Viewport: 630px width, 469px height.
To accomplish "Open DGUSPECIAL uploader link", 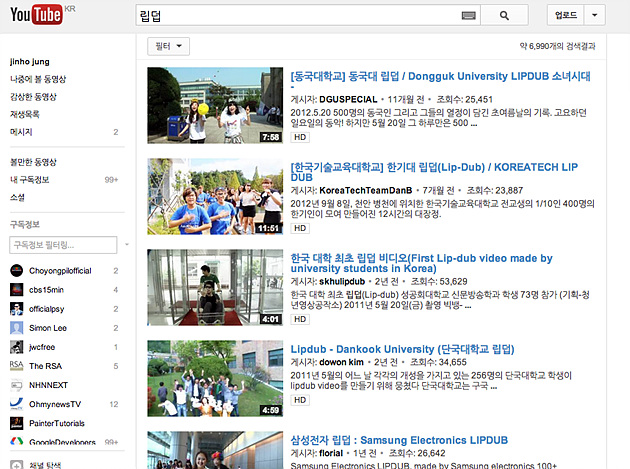I will click(349, 100).
